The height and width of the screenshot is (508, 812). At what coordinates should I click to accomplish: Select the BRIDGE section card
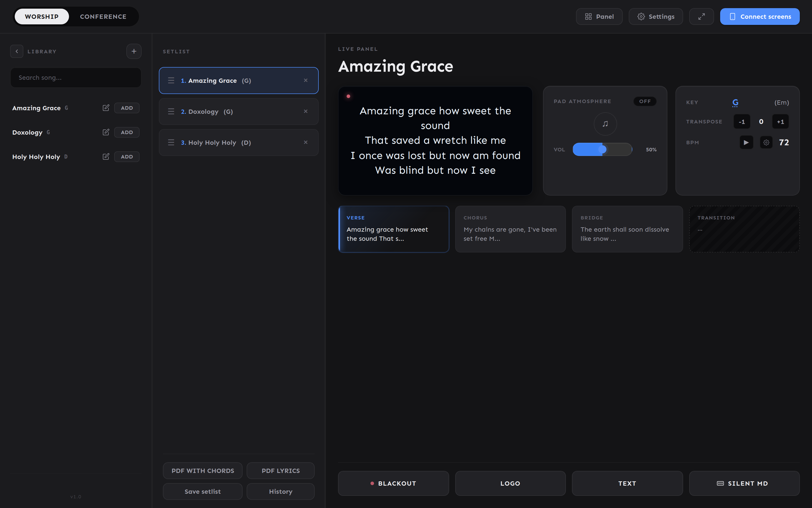pyautogui.click(x=627, y=229)
